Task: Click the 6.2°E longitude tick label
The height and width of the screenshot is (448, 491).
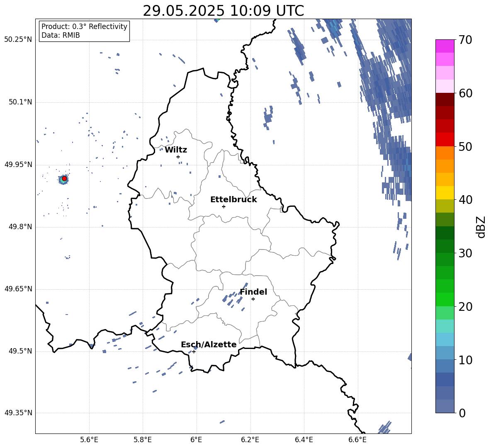Action: pyautogui.click(x=250, y=440)
